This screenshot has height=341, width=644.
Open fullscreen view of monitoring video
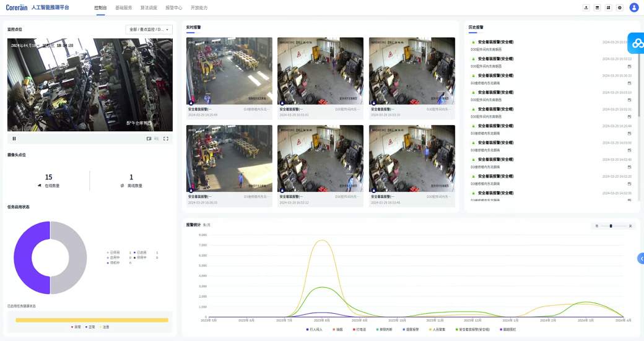[x=166, y=139]
